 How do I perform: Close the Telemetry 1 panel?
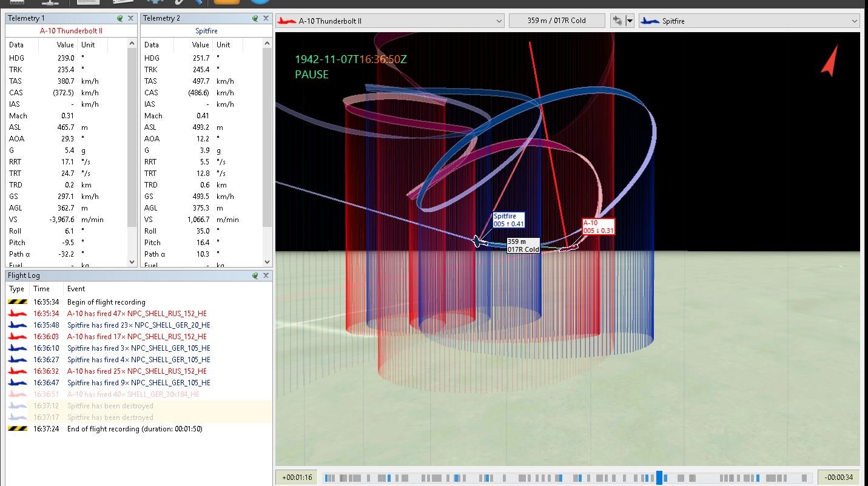point(130,18)
